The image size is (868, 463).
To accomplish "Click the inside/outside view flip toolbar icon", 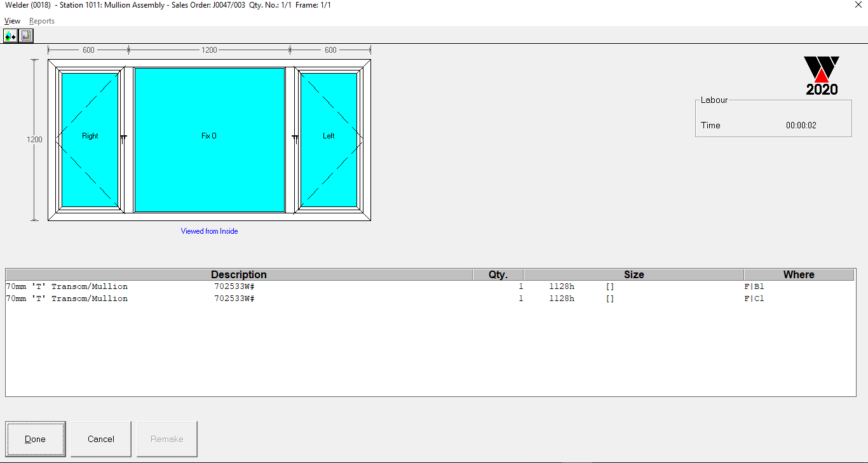I will pyautogui.click(x=10, y=36).
